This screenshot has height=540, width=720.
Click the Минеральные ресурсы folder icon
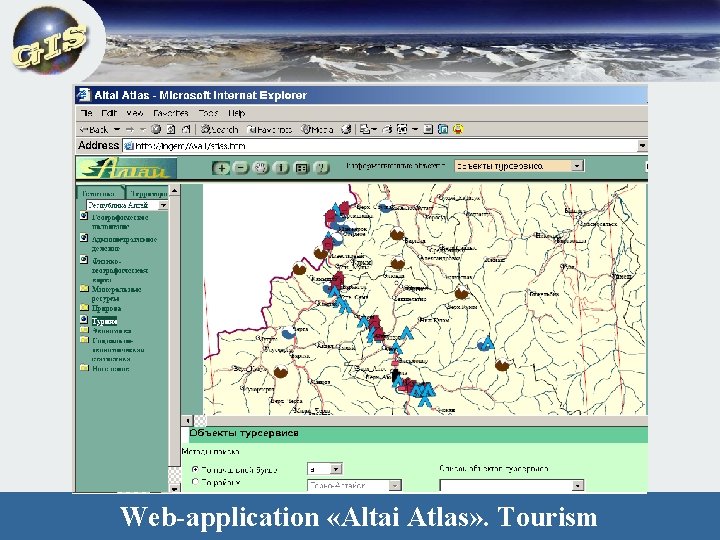84,288
